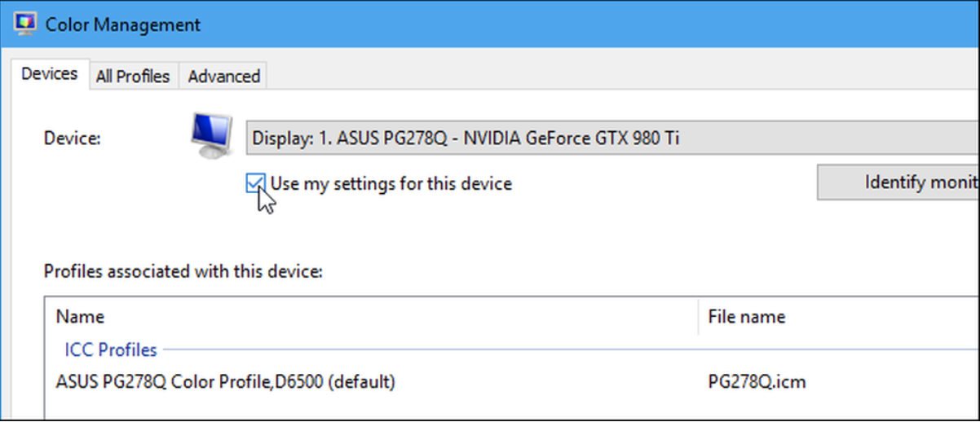980x422 pixels.
Task: Click the Color Management window title text
Action: tap(123, 24)
